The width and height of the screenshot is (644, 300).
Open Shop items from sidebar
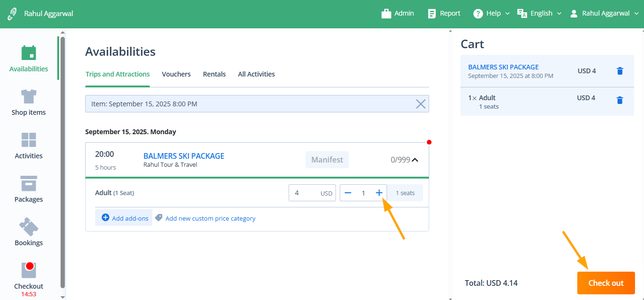coord(29,103)
